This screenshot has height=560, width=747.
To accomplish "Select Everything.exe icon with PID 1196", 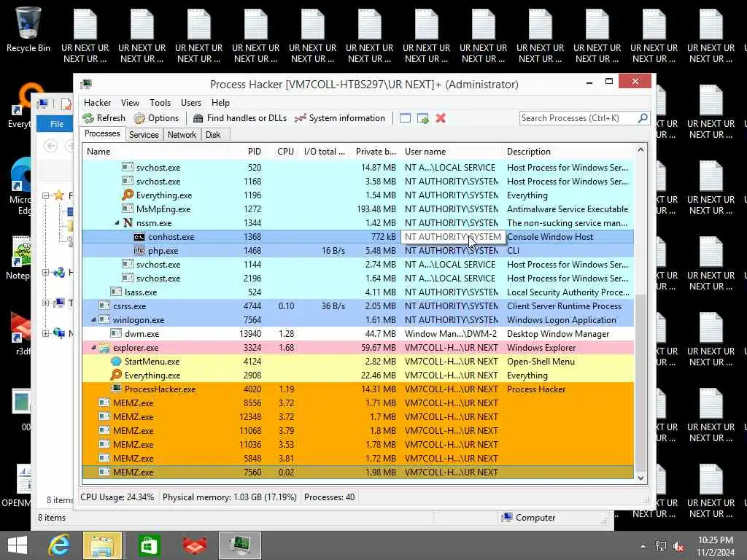I will pyautogui.click(x=128, y=195).
